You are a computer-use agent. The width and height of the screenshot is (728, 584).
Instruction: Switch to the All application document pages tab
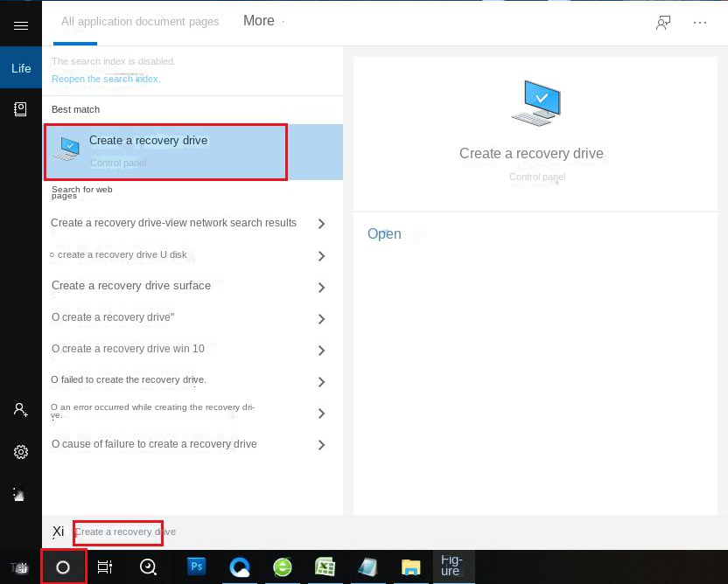(x=140, y=22)
